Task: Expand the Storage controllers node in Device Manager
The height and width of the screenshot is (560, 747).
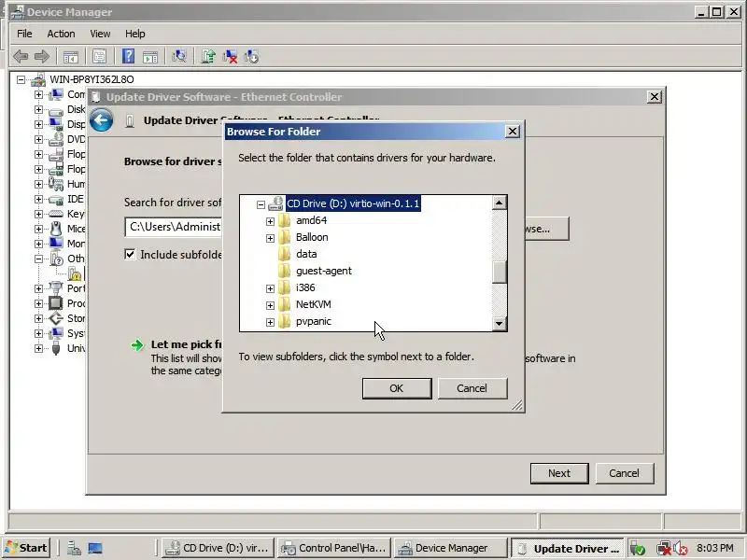Action: point(38,318)
